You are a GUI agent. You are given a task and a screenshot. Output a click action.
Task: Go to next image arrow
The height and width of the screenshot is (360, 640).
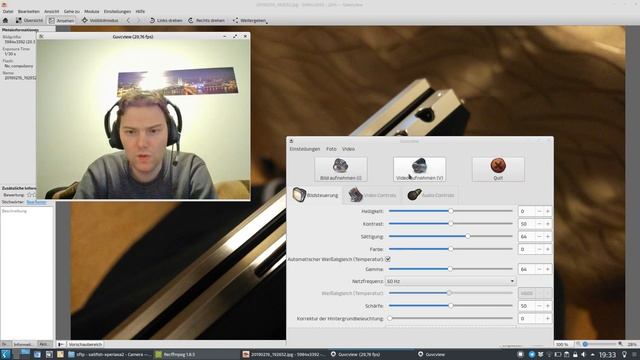pyautogui.click(x=138, y=20)
